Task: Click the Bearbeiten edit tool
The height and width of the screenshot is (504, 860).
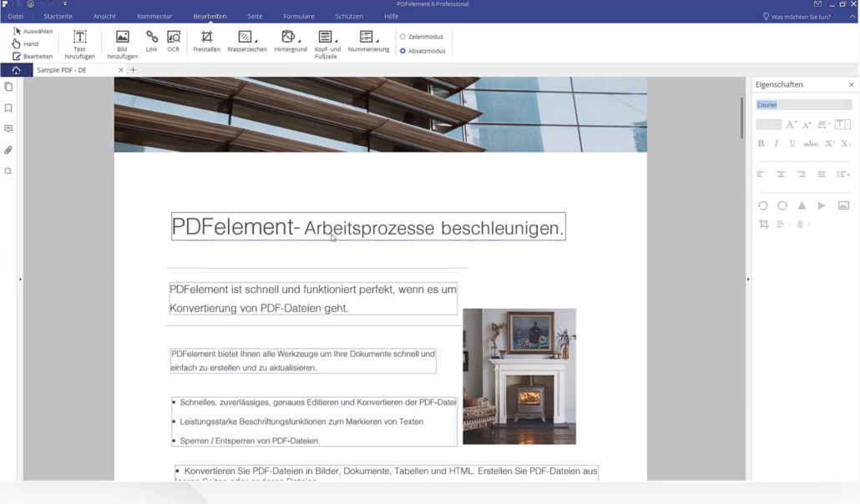Action: 33,57
